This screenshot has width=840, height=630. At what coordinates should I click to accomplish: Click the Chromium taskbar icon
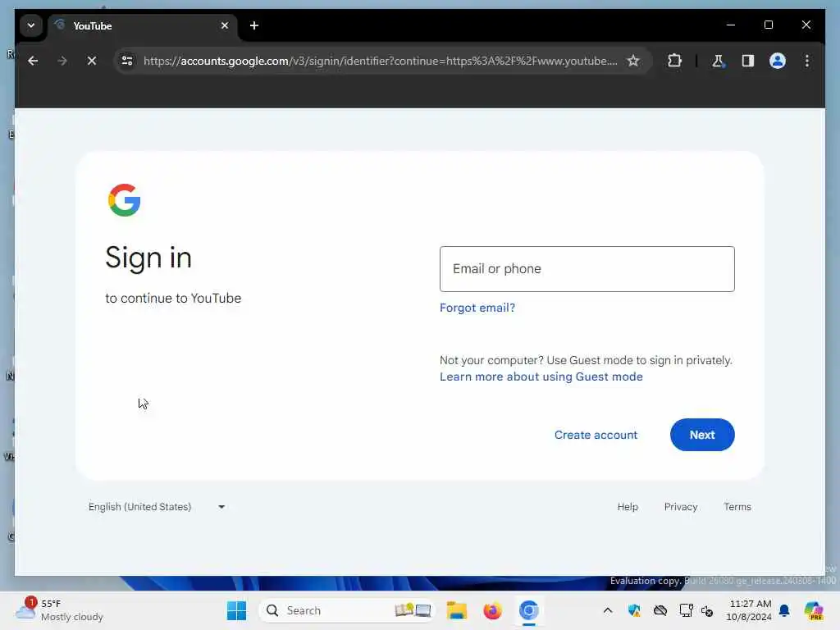pos(528,610)
